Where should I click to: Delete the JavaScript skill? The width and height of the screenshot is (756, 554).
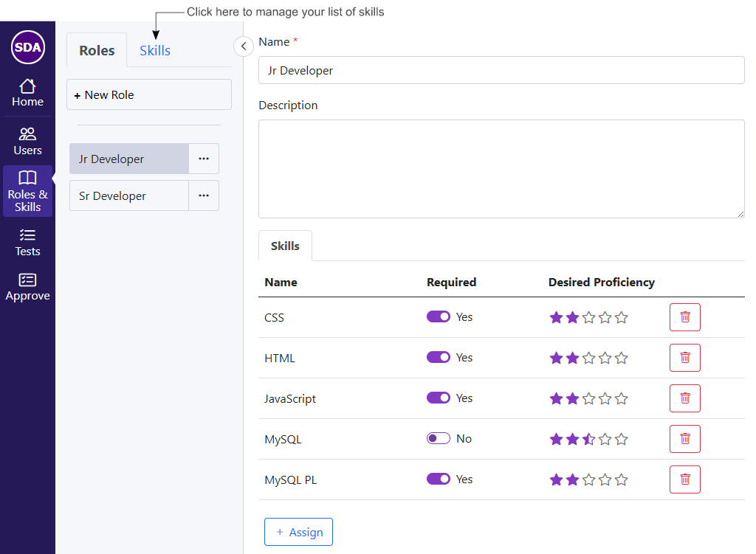[x=684, y=398]
